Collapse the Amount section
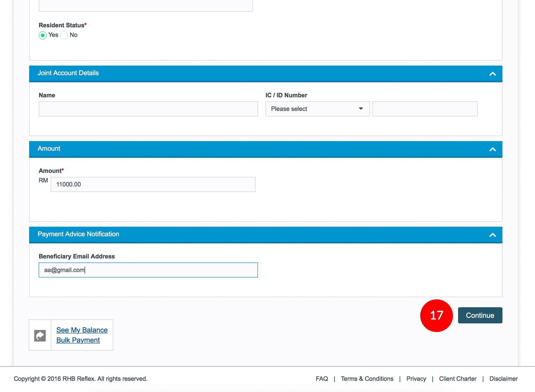This screenshot has width=535, height=392. [492, 149]
